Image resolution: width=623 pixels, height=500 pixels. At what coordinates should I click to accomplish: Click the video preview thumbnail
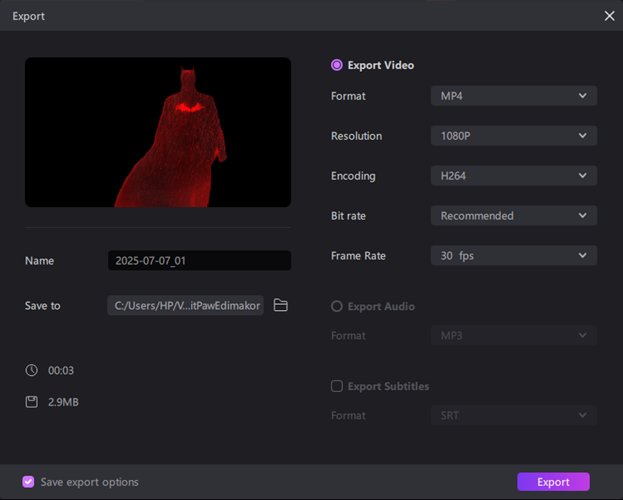158,132
